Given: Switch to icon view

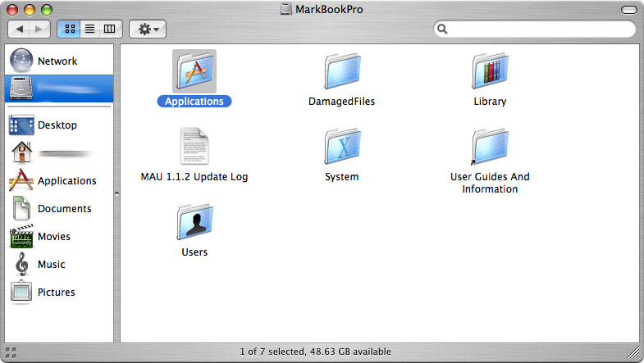Looking at the screenshot, I should [x=69, y=29].
